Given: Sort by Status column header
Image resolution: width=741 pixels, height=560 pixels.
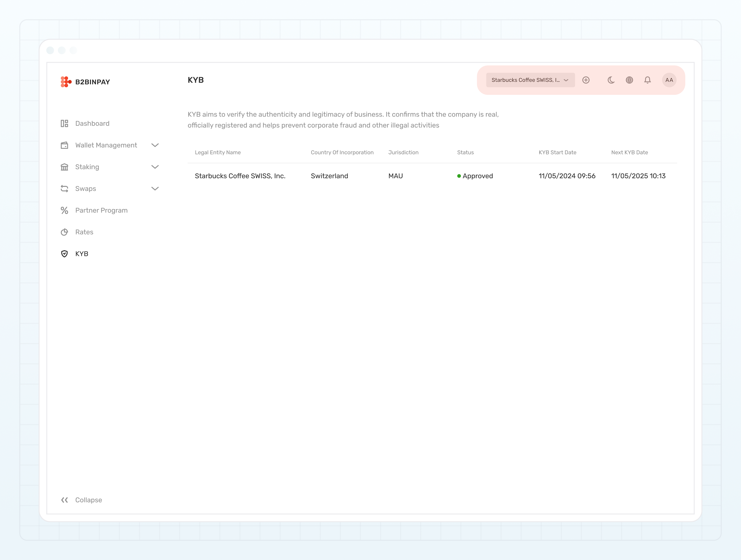Looking at the screenshot, I should (465, 152).
